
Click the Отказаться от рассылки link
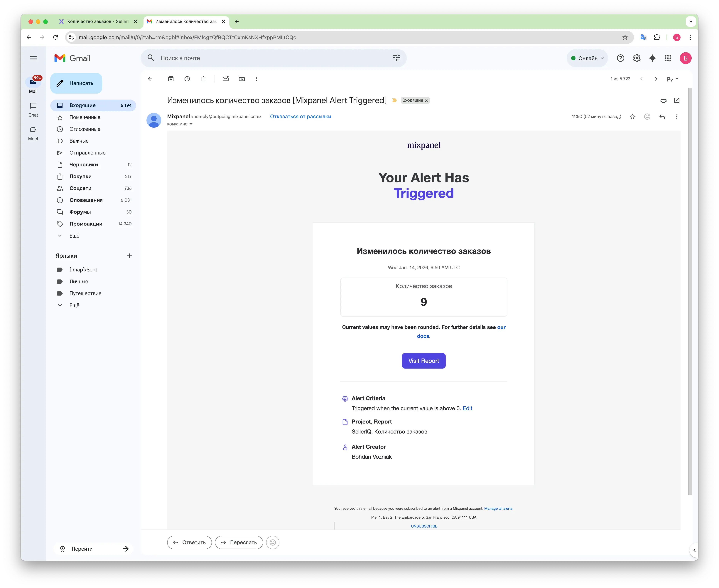click(x=300, y=117)
